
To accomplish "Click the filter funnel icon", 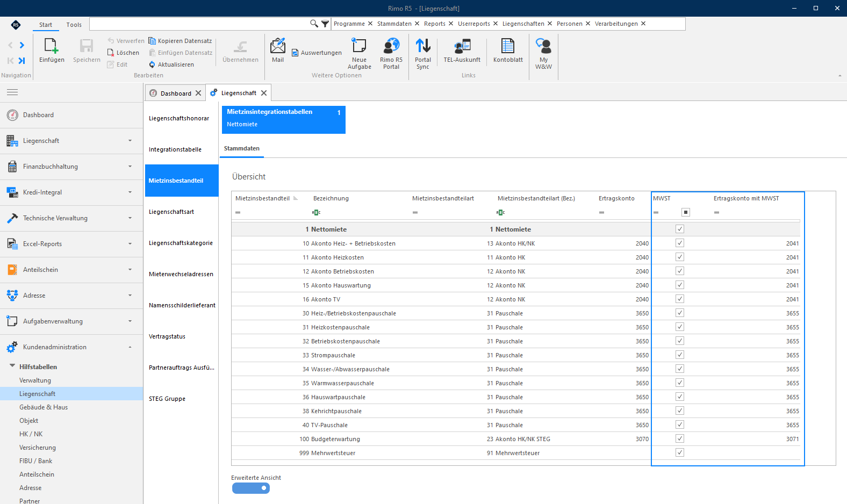I will click(x=325, y=24).
